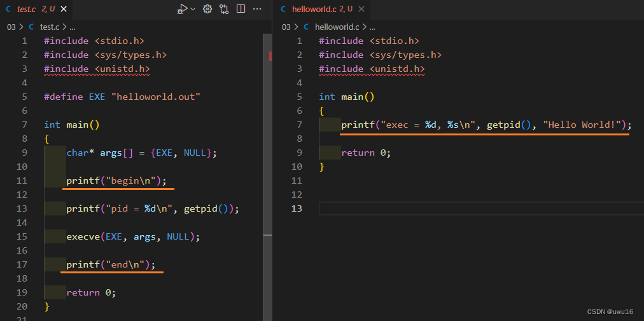Click the C file icon on helloworld.c tab
This screenshot has height=321, width=644.
pyautogui.click(x=284, y=9)
